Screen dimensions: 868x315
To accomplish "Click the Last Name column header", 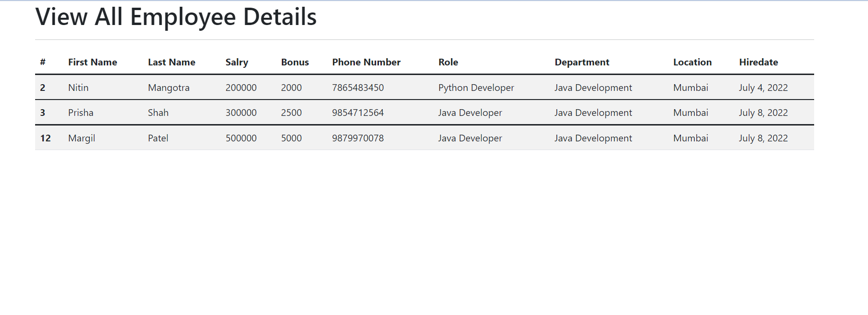I will (172, 62).
